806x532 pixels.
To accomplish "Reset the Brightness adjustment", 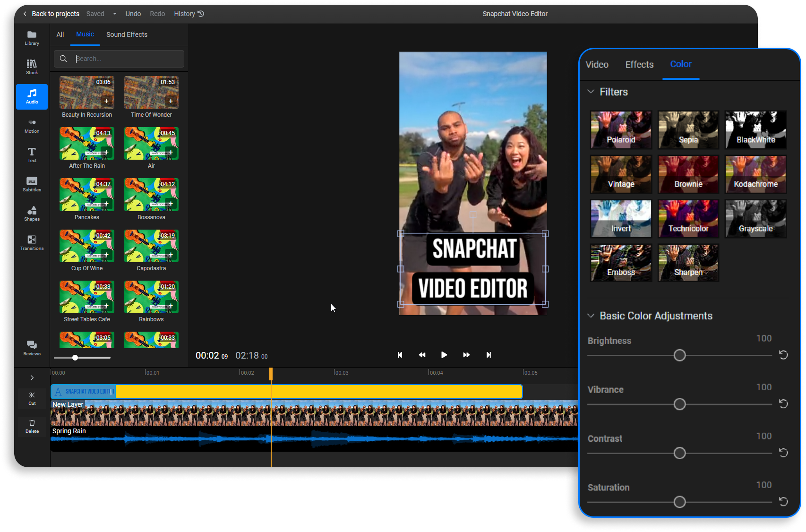I will point(783,355).
